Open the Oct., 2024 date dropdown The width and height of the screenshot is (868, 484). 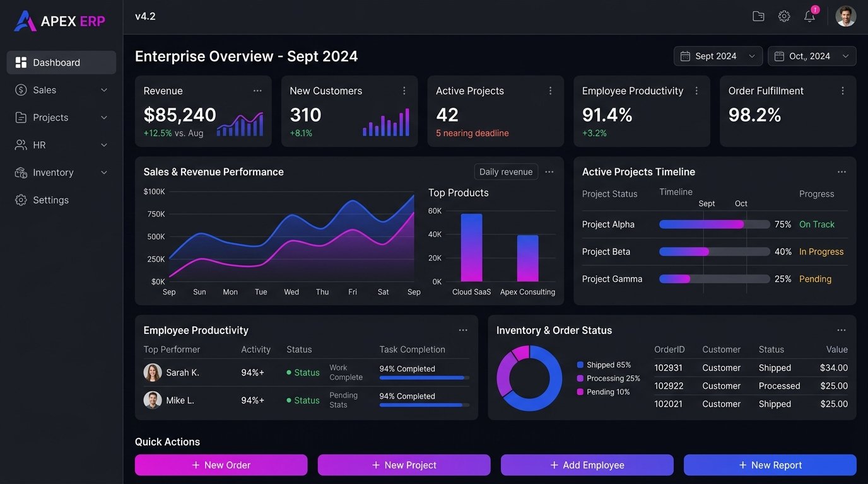tap(812, 56)
